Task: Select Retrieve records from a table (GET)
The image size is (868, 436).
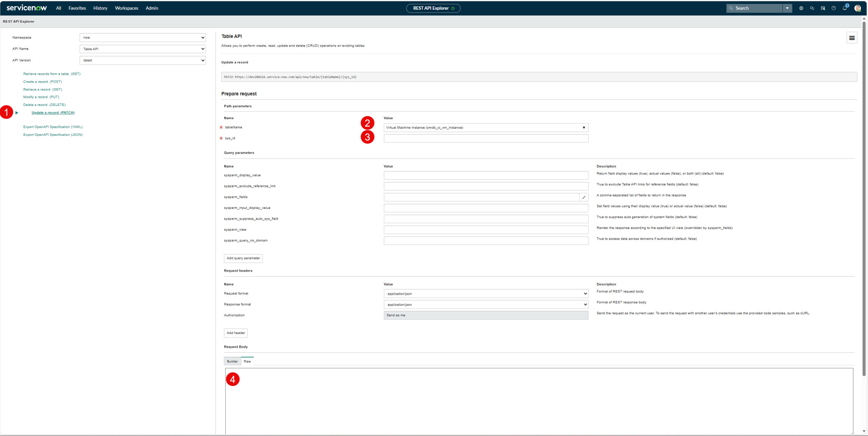Action: (52, 74)
